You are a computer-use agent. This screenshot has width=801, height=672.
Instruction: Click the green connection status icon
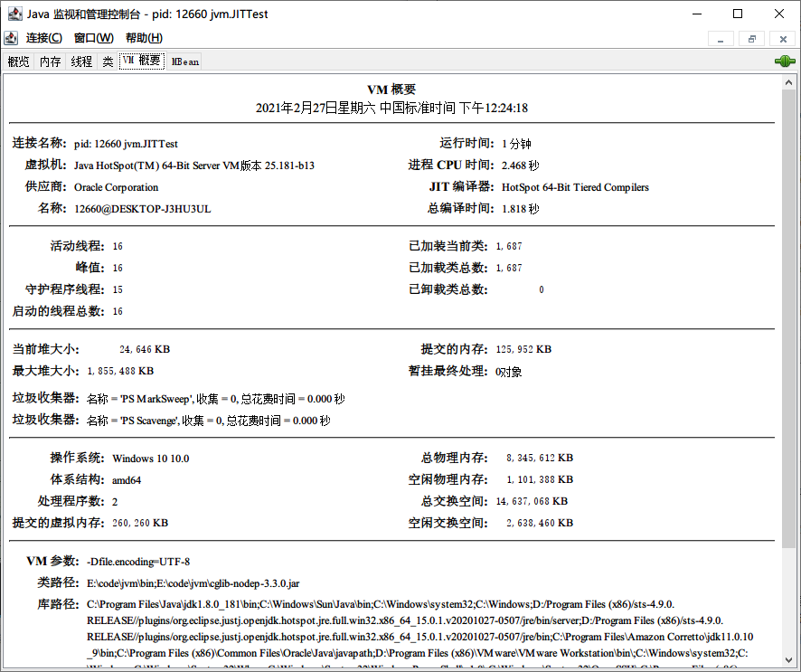point(785,62)
